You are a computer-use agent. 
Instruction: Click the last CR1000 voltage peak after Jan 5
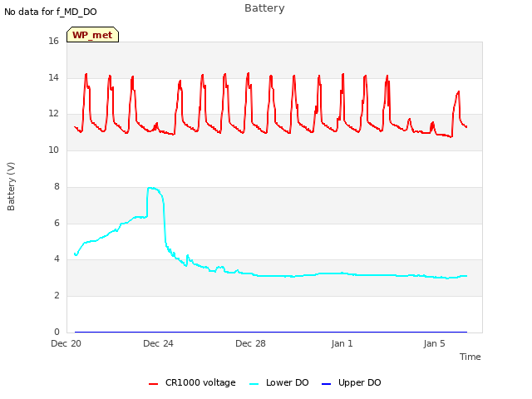(458, 91)
